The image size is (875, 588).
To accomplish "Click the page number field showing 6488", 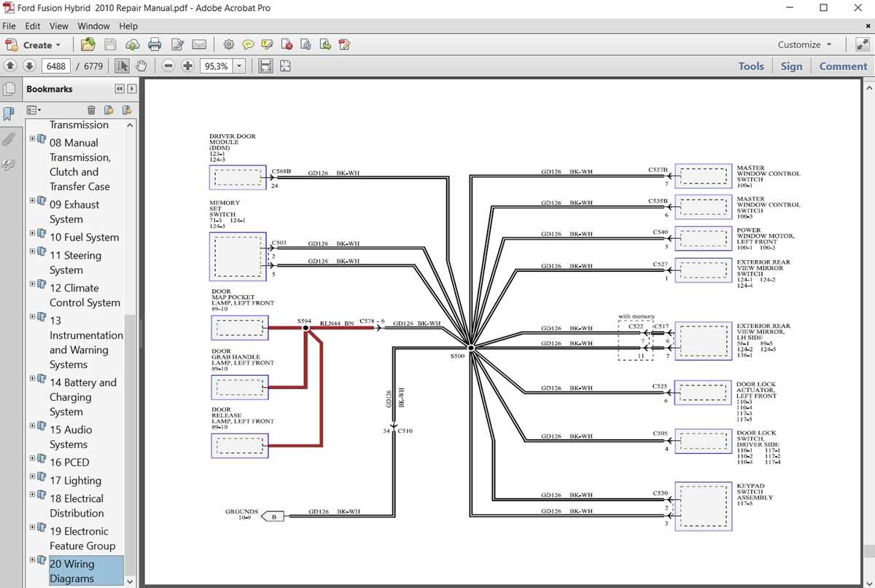I will click(x=56, y=66).
